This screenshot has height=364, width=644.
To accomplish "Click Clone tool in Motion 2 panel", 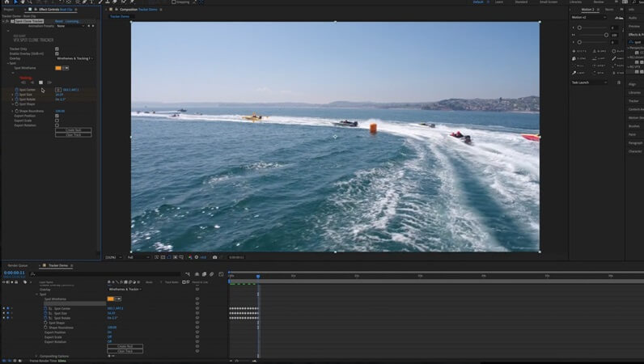I will (579, 58).
